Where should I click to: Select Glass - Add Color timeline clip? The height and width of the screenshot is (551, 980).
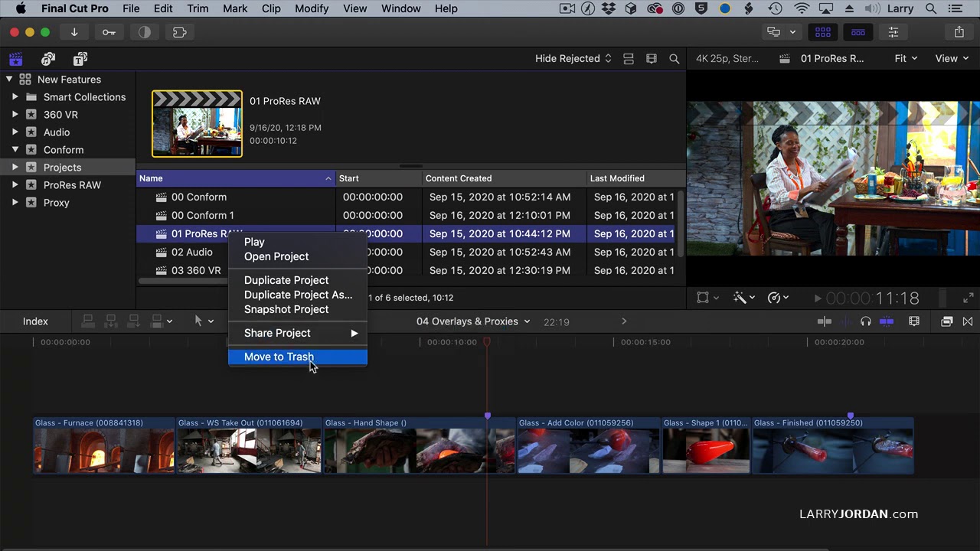click(588, 445)
